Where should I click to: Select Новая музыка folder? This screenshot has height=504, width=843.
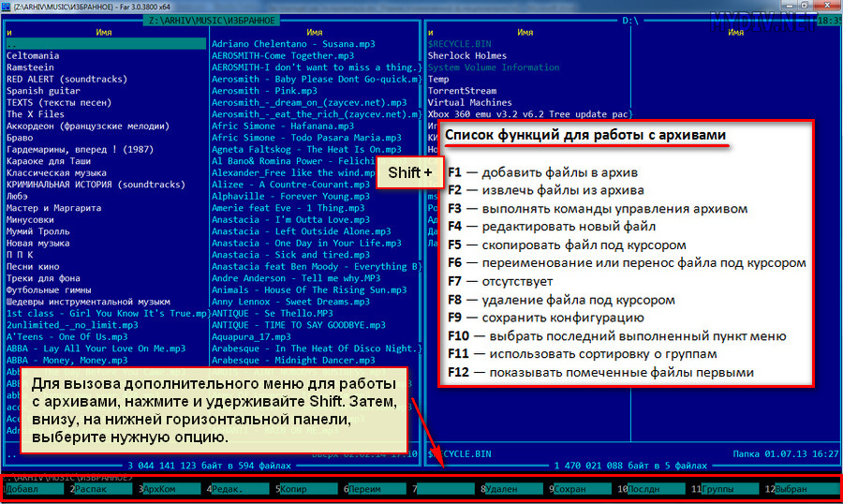click(x=37, y=244)
